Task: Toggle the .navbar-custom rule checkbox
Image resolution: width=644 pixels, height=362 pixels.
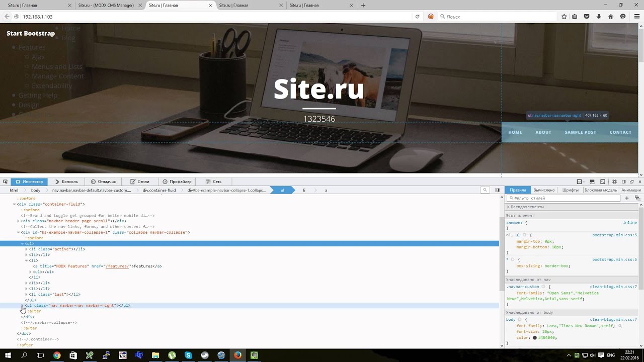Action: click(543, 287)
